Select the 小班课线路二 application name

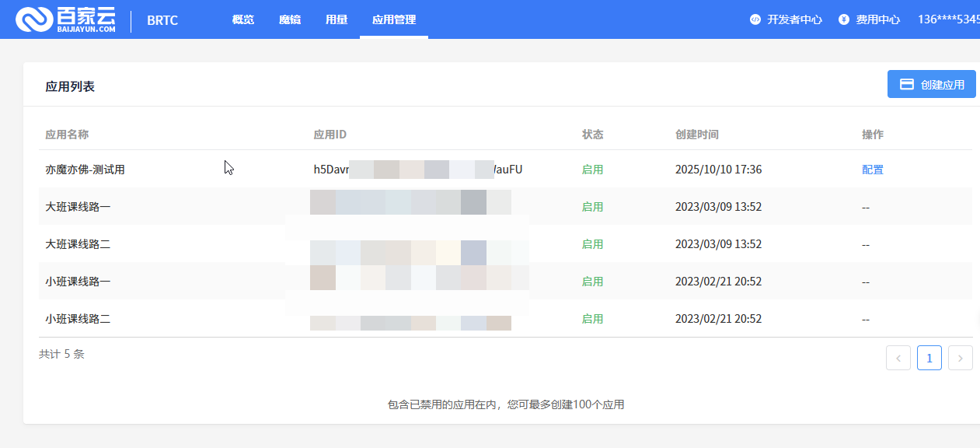coord(78,319)
